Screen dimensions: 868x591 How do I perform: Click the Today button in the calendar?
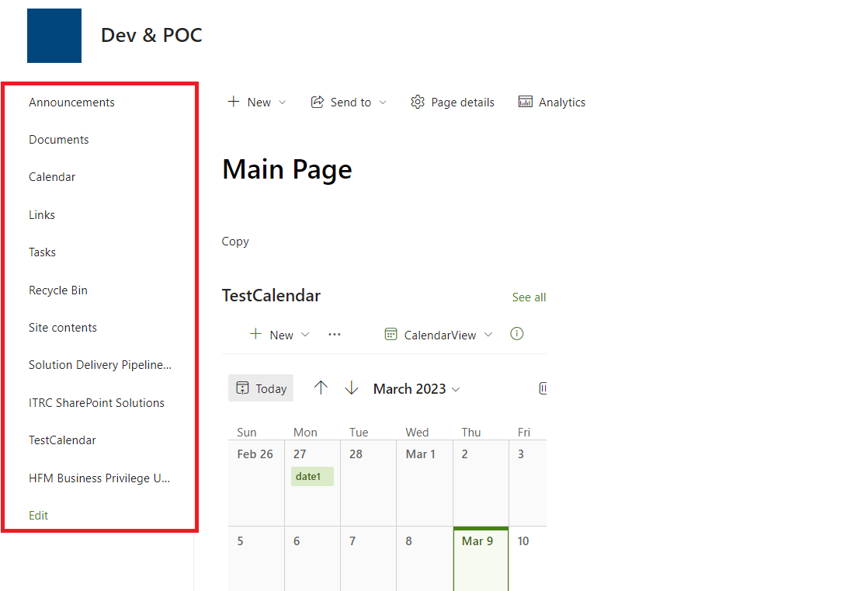point(261,388)
